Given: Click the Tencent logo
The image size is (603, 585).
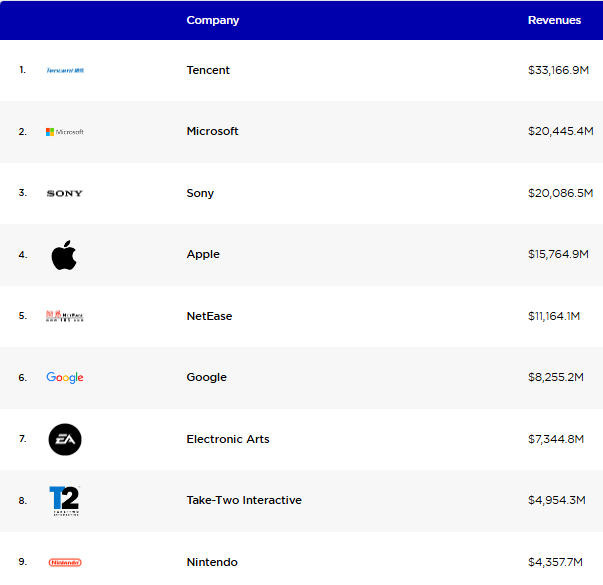Looking at the screenshot, I should click(65, 70).
